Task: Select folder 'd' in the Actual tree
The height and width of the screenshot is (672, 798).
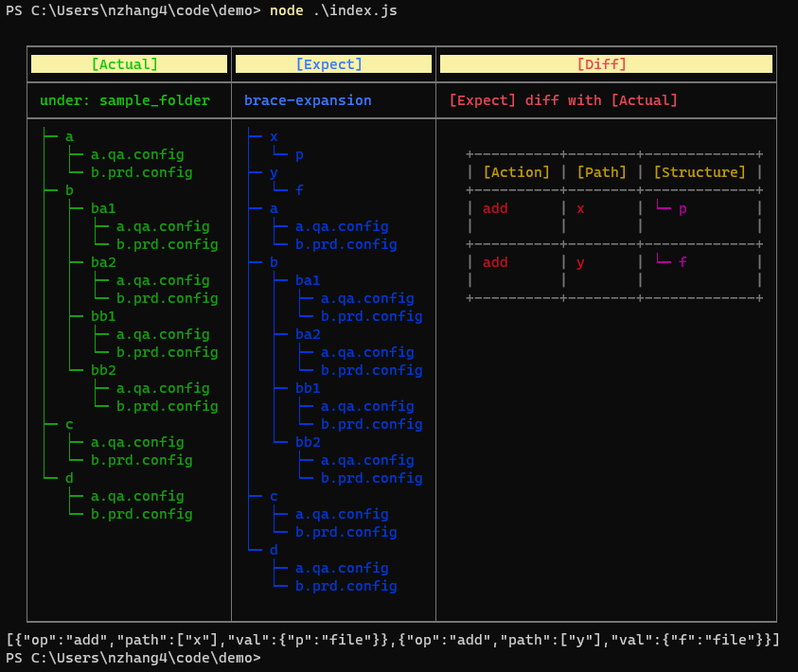Action: (x=69, y=478)
